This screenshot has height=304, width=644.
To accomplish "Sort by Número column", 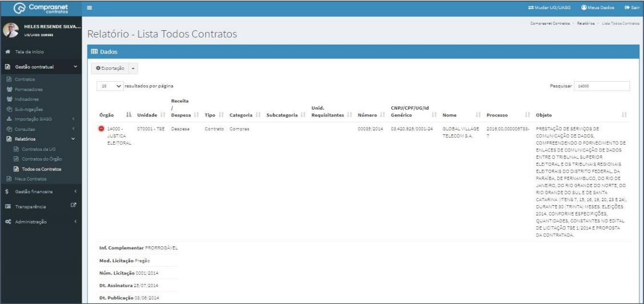I will click(x=371, y=115).
